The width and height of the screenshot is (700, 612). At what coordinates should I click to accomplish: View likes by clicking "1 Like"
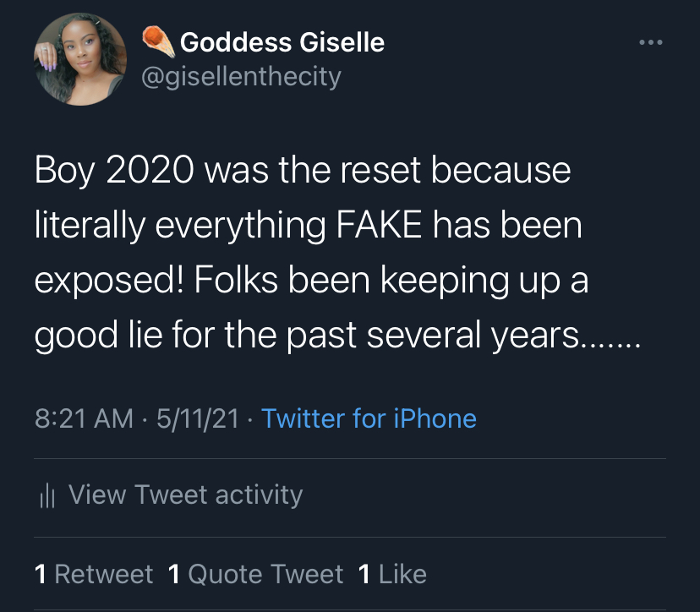pyautogui.click(x=392, y=575)
